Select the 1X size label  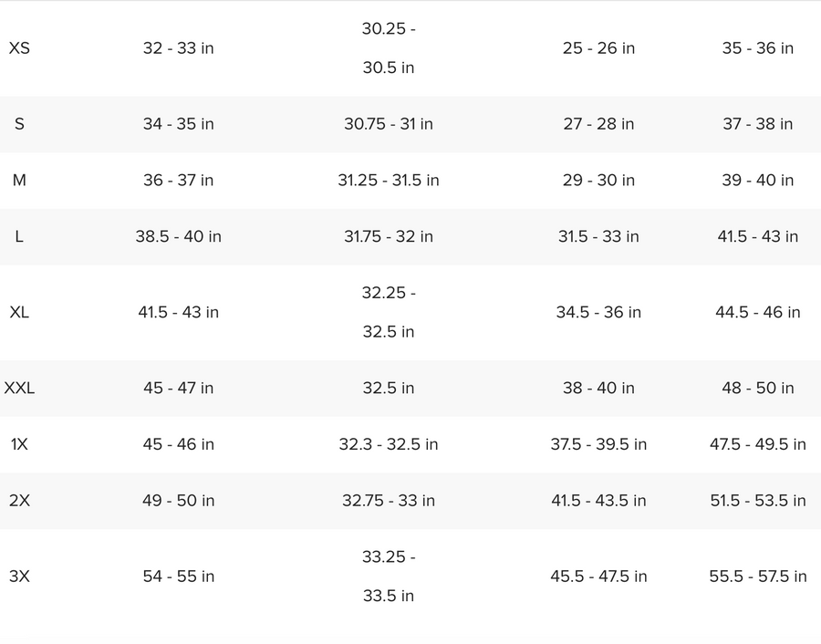coord(19,444)
